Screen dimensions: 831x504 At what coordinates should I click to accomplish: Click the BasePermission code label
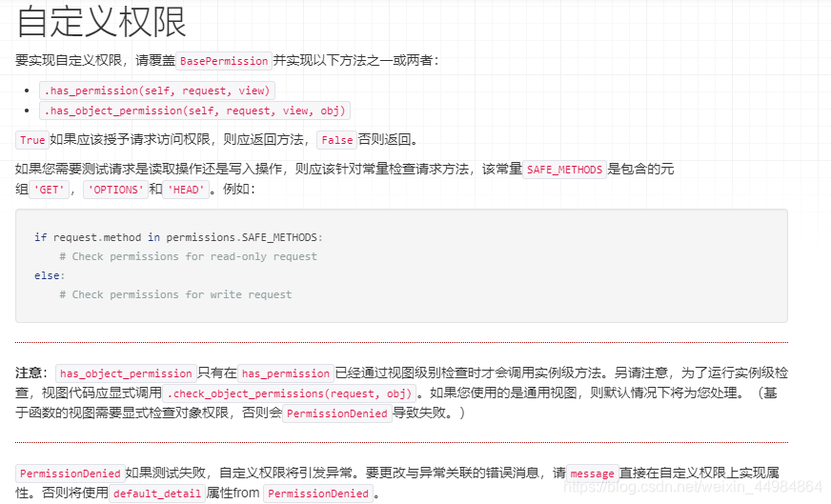coord(224,61)
